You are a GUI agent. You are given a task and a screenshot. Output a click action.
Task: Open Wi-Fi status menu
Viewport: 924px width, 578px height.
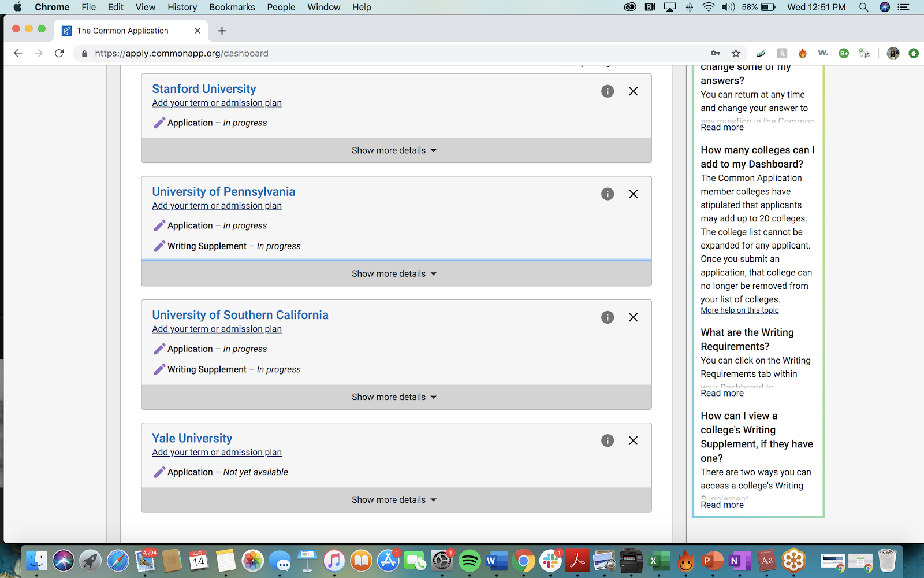click(708, 7)
